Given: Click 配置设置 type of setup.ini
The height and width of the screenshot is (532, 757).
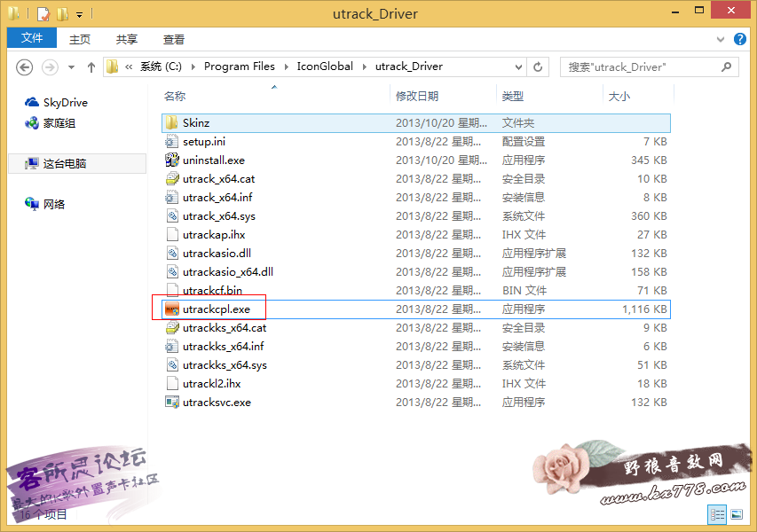Looking at the screenshot, I should (x=524, y=141).
